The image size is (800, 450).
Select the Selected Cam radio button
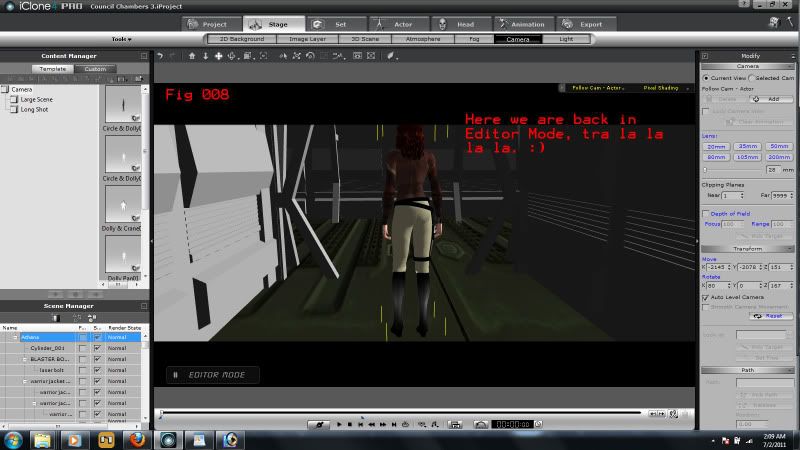751,78
